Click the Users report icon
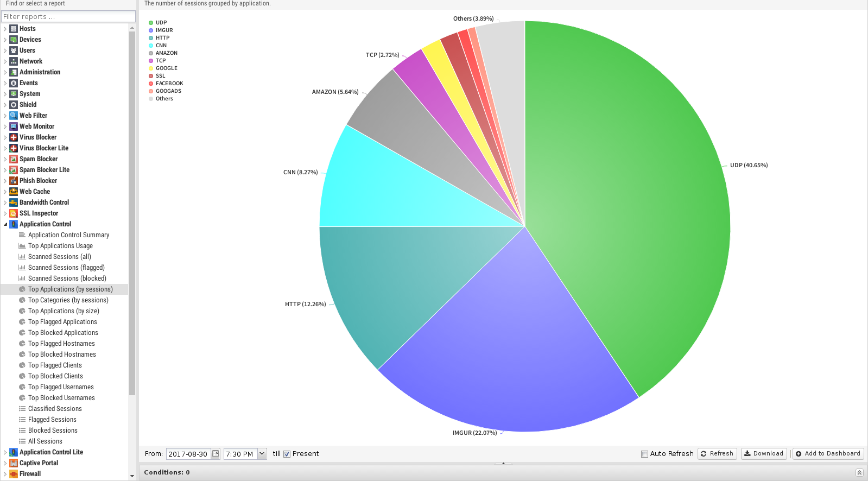868x481 pixels. [14, 50]
